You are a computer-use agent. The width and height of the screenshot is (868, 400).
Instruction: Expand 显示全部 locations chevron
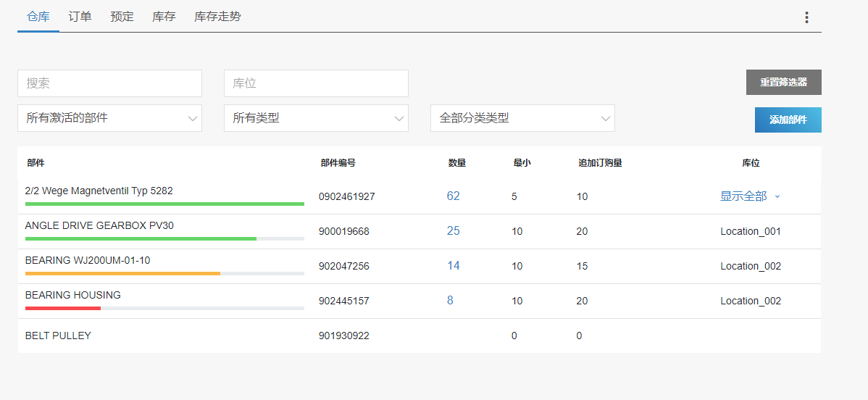coord(777,196)
